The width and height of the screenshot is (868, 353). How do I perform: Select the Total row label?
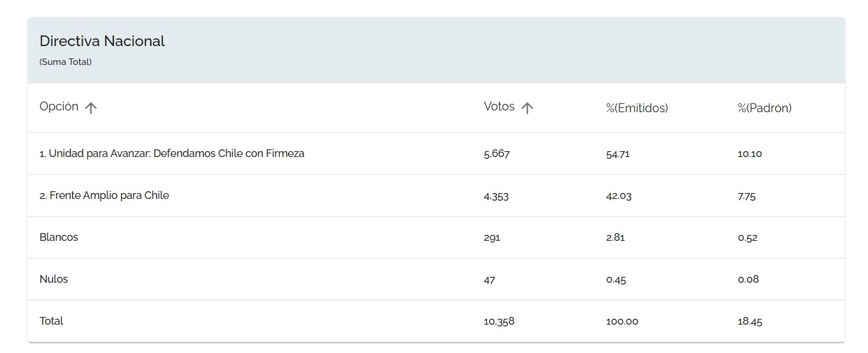pos(51,321)
